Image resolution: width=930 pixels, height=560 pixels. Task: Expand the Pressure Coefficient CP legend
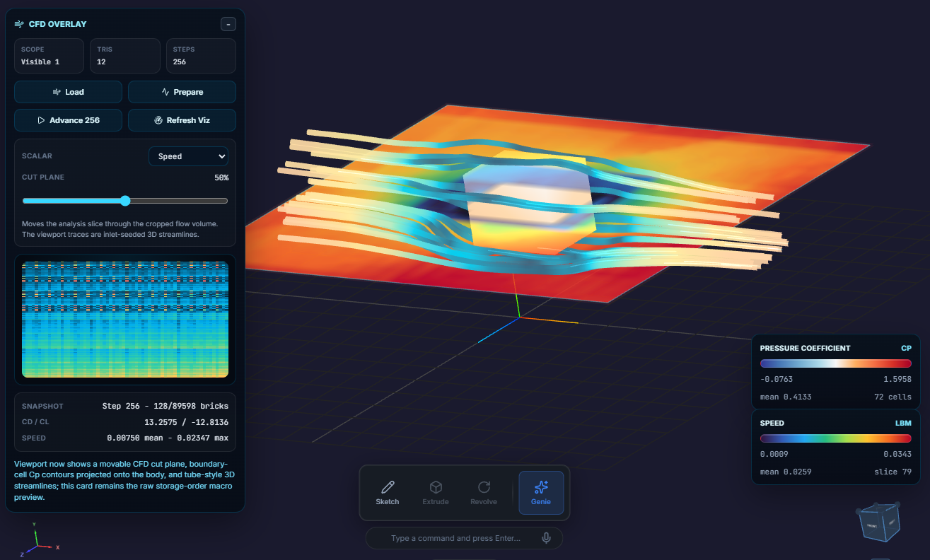(x=906, y=347)
